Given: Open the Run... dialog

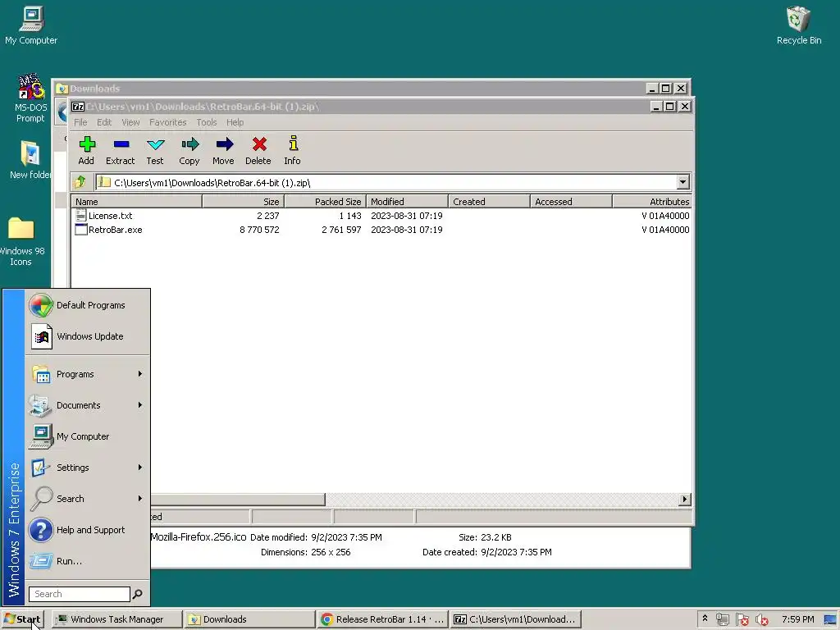Looking at the screenshot, I should (x=87, y=561).
